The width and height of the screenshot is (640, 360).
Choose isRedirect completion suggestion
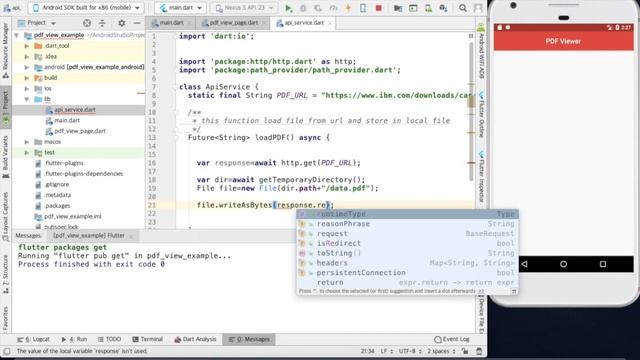pos(407,244)
